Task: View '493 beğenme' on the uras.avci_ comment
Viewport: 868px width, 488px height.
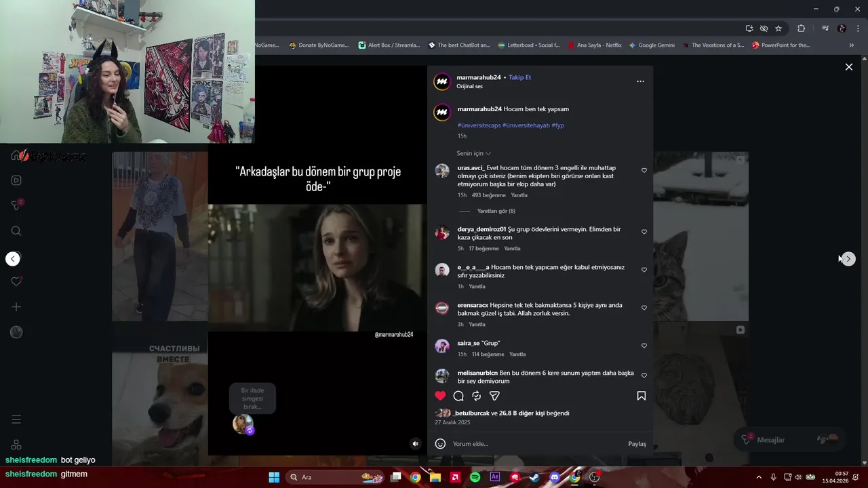Action: tap(489, 195)
